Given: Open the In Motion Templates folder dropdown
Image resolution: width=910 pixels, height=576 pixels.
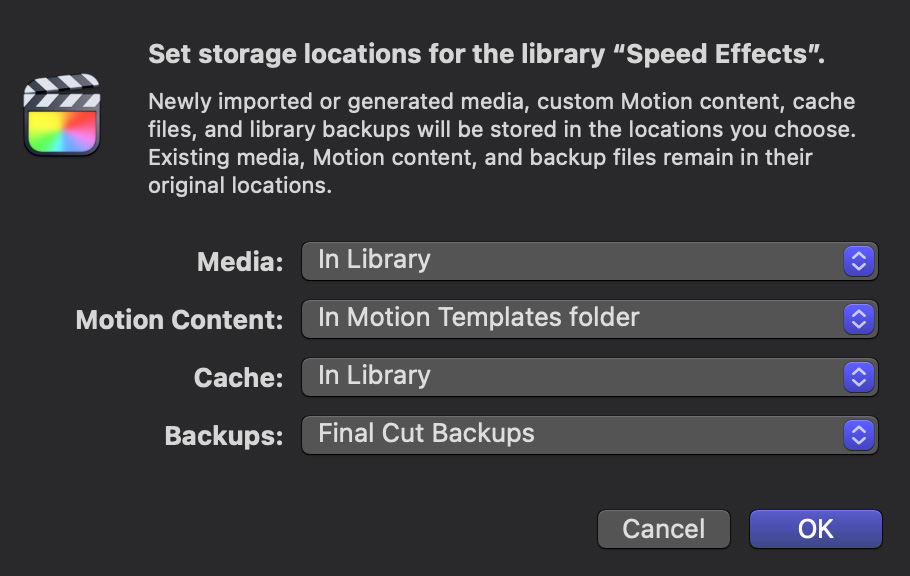Looking at the screenshot, I should point(590,319).
